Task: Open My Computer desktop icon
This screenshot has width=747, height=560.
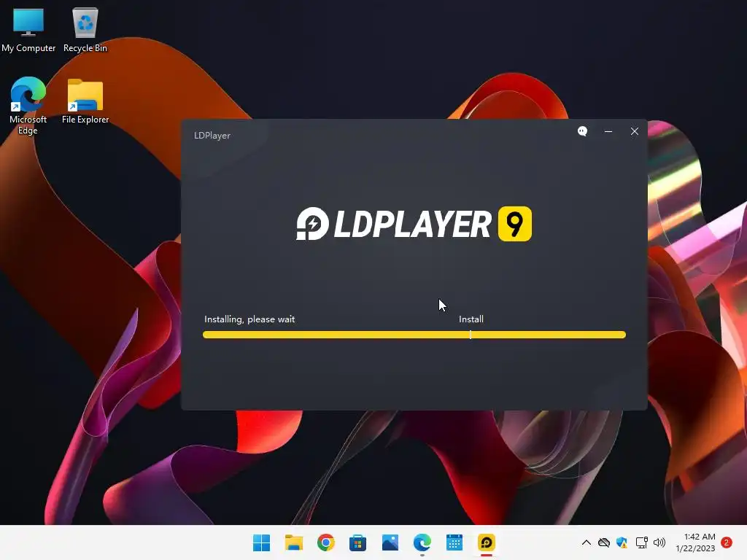Action: coord(28,30)
